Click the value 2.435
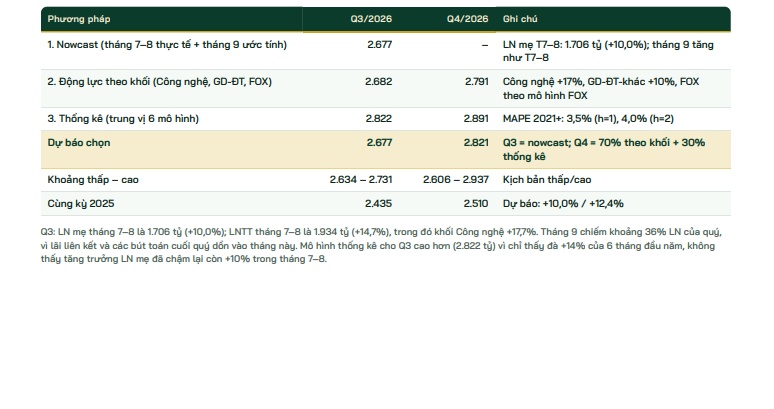Screen dimensions: 774x409 pyautogui.click(x=379, y=204)
